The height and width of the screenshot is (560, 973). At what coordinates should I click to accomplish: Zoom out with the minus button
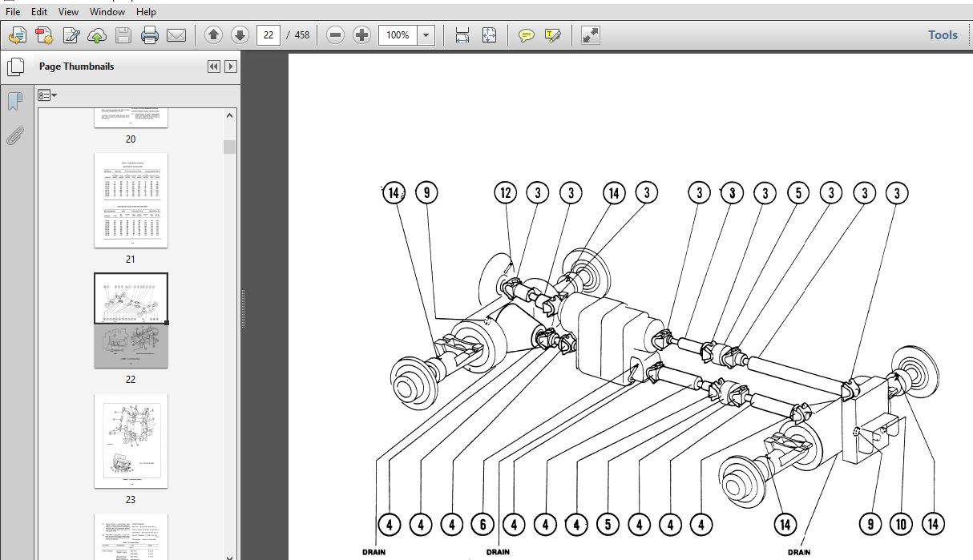335,35
